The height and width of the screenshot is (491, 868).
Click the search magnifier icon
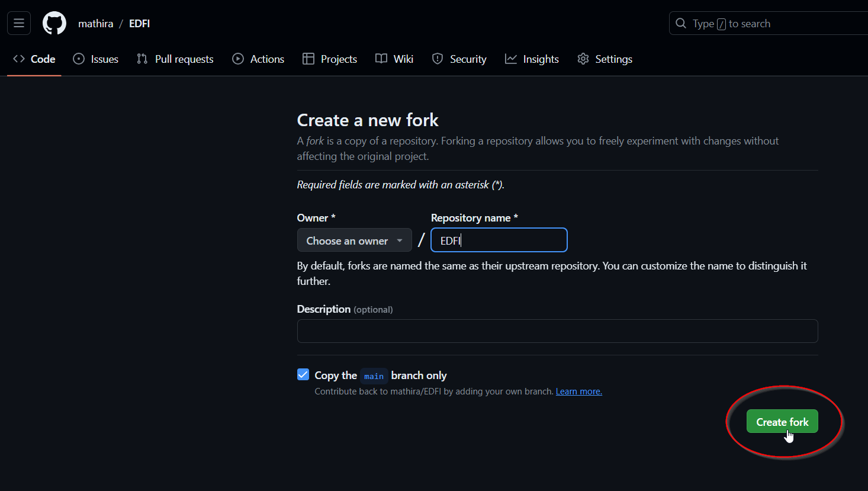point(681,24)
